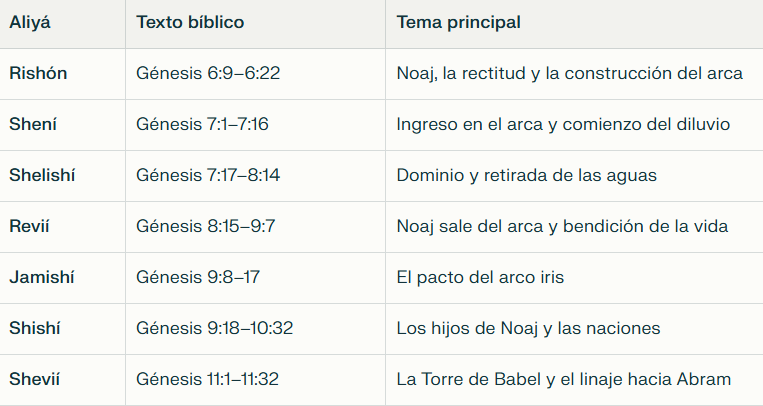Image resolution: width=763 pixels, height=406 pixels.
Task: Select the Génesis 7:17–8:14 reference
Action: (208, 175)
